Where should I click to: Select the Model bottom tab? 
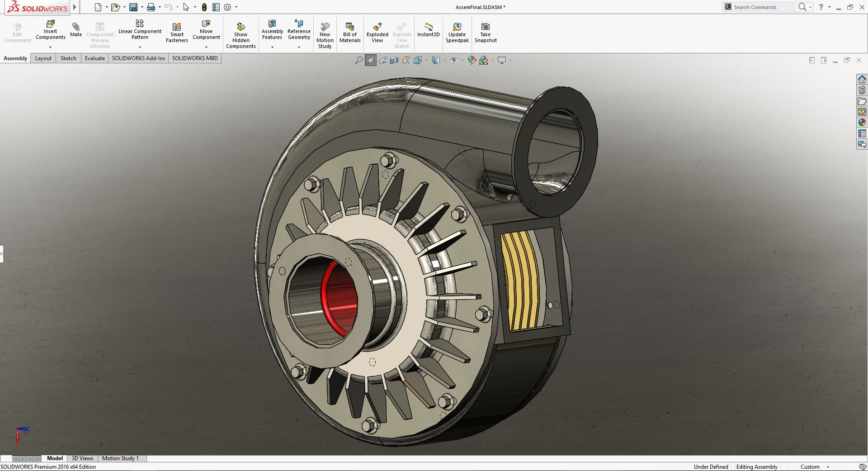click(55, 458)
